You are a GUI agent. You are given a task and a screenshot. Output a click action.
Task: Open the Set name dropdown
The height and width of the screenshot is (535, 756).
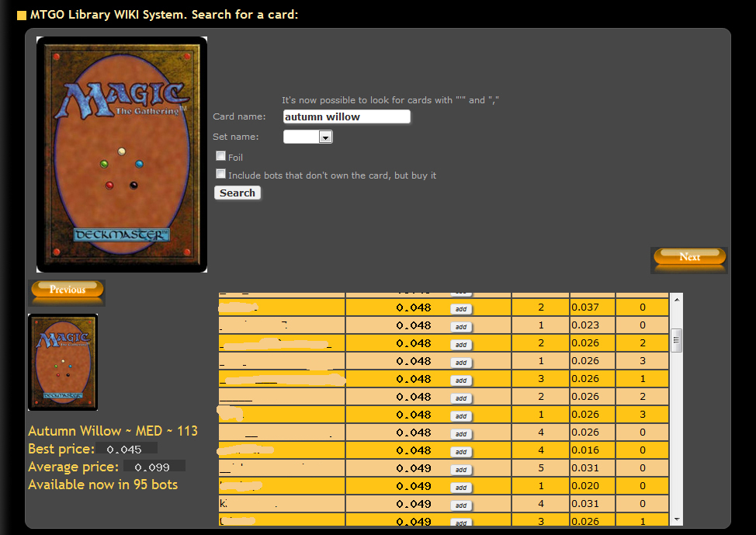(325, 137)
